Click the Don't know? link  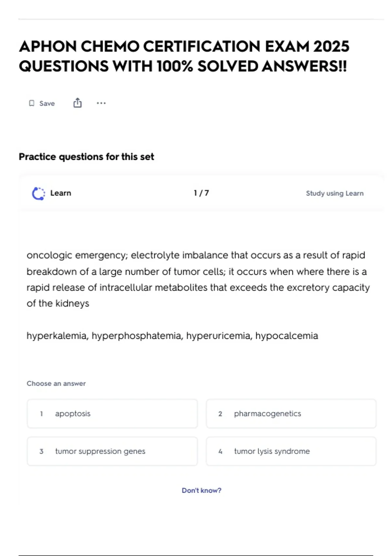click(x=202, y=490)
